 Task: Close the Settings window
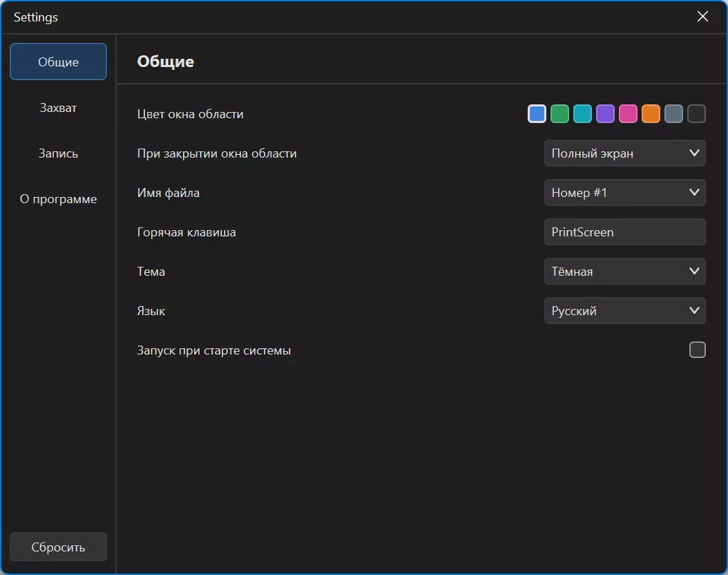[x=702, y=17]
